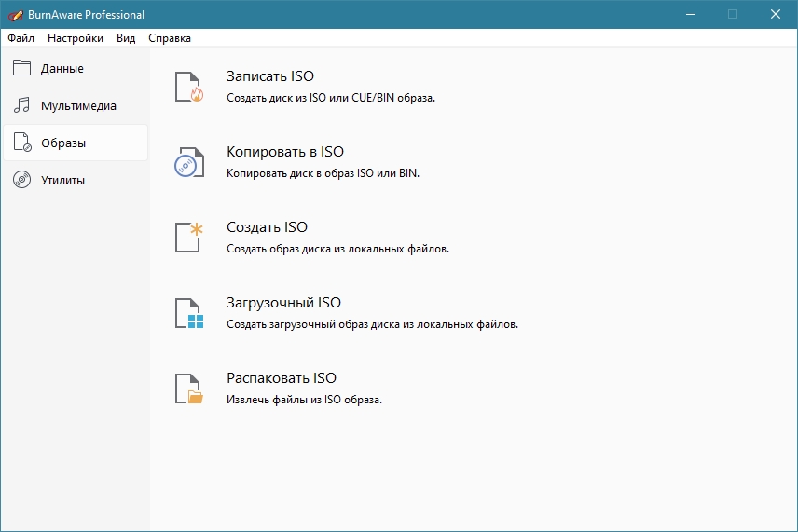Image resolution: width=798 pixels, height=532 pixels.
Task: Click the Создать ISO starred document icon
Action: click(189, 237)
